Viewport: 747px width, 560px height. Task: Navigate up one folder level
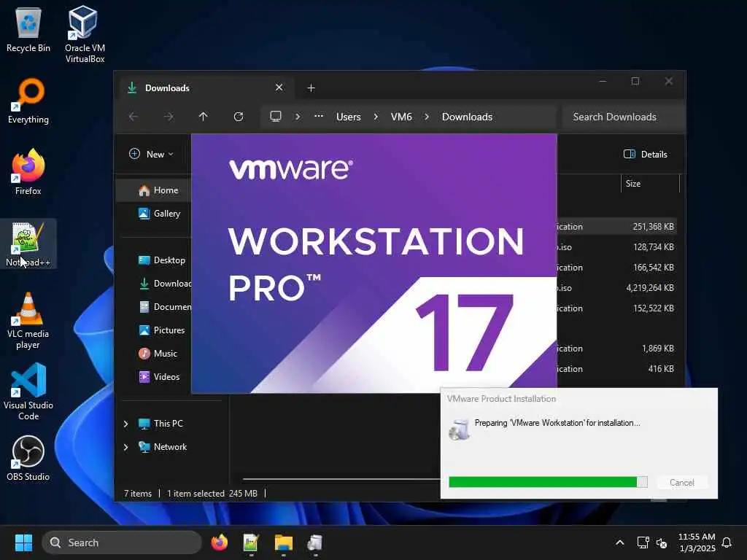point(204,117)
